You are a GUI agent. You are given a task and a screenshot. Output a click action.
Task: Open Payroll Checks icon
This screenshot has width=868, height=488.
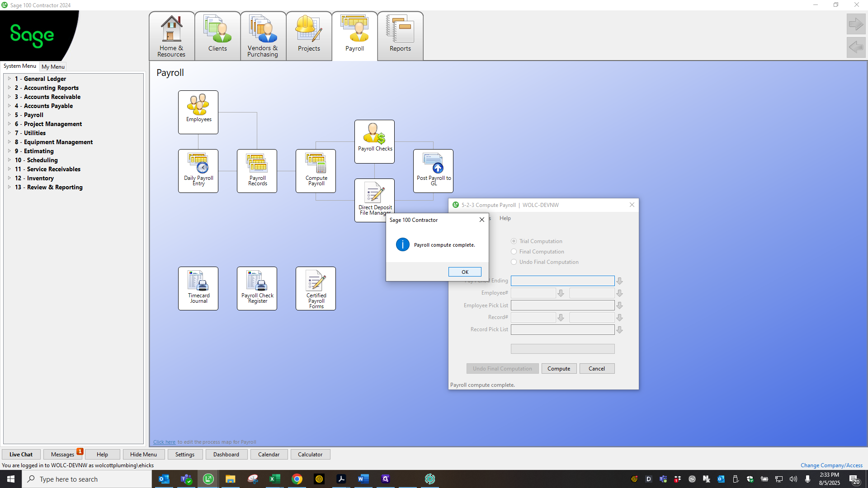(x=374, y=141)
